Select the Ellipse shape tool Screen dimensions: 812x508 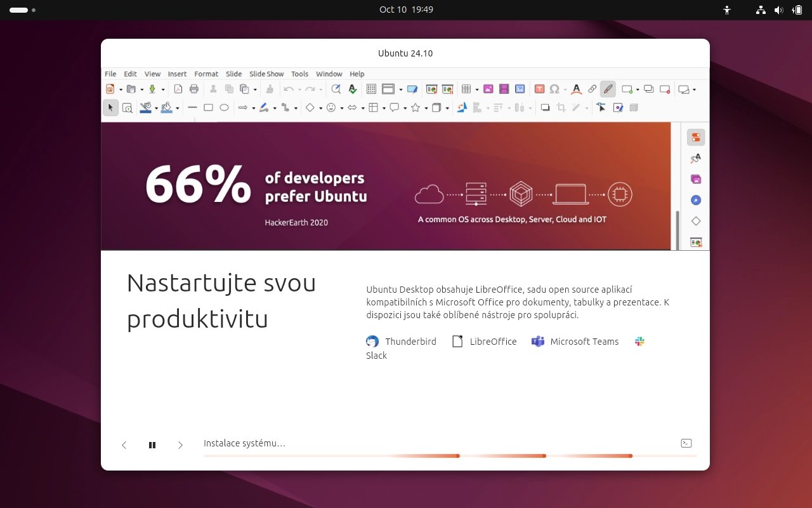click(224, 108)
